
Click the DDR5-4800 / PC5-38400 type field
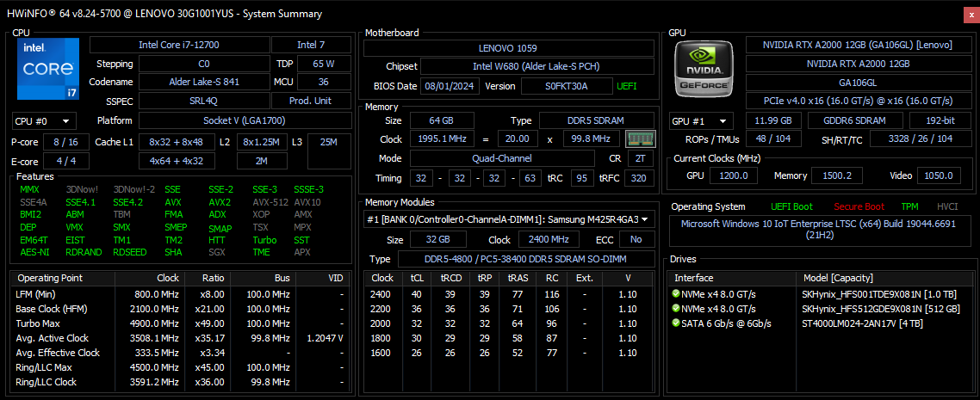[x=526, y=259]
